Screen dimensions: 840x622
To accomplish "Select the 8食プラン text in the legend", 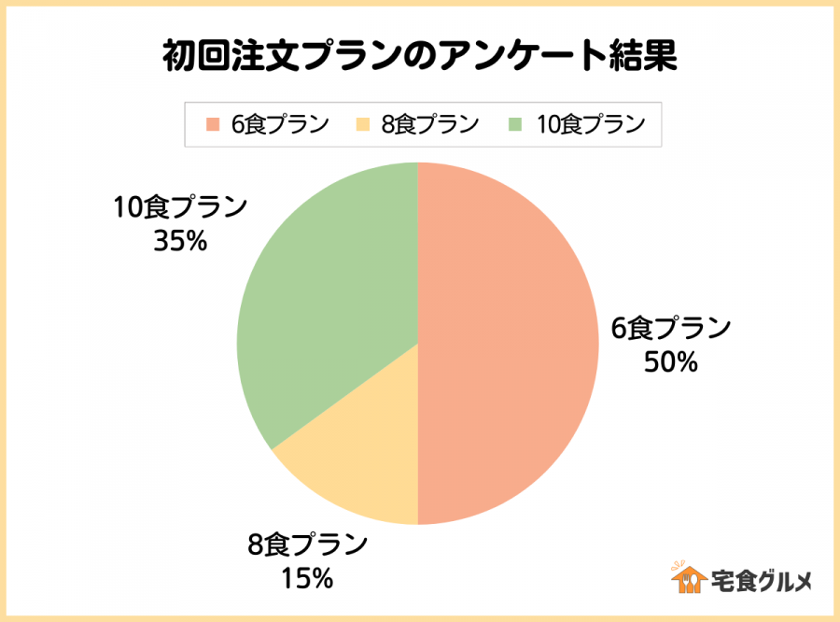I will click(x=430, y=124).
